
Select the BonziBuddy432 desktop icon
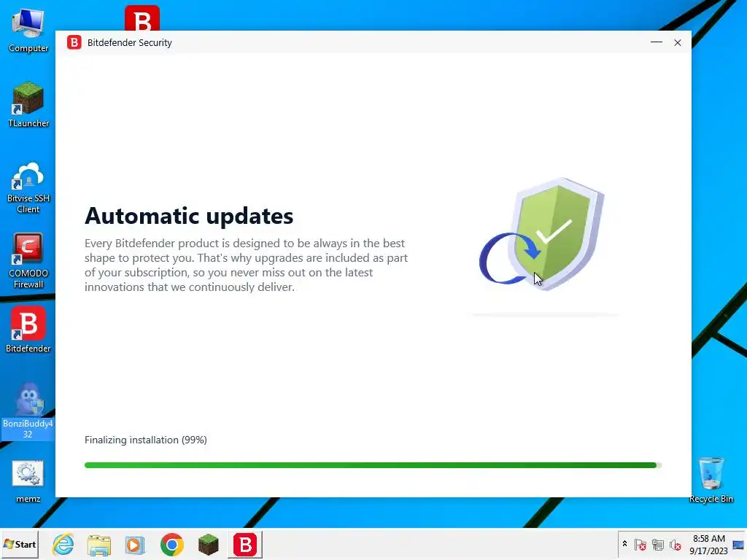point(28,411)
